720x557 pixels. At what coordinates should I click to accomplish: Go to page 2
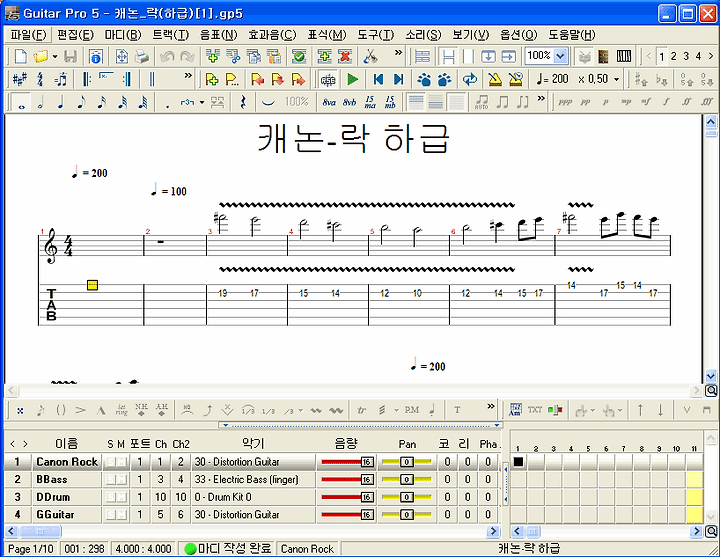pyautogui.click(x=673, y=56)
